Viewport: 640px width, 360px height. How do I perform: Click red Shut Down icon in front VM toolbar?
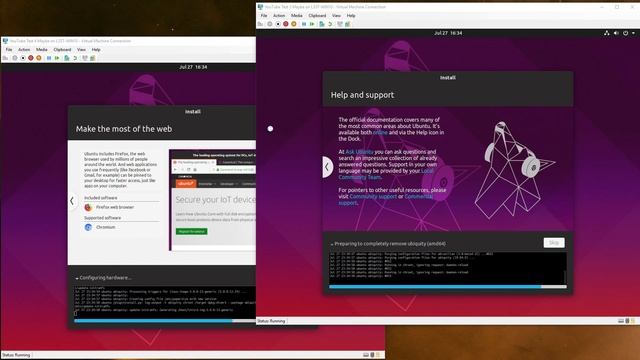[x=286, y=24]
